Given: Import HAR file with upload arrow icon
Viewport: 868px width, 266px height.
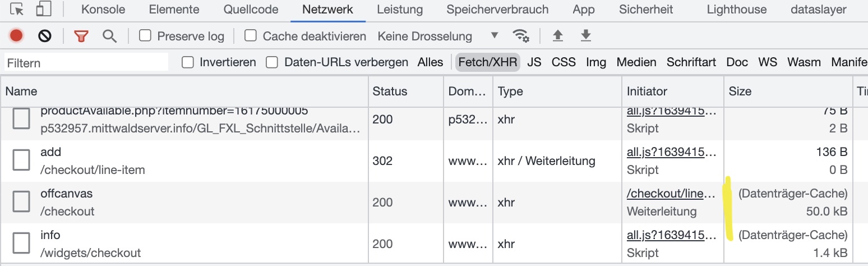Looking at the screenshot, I should point(557,36).
